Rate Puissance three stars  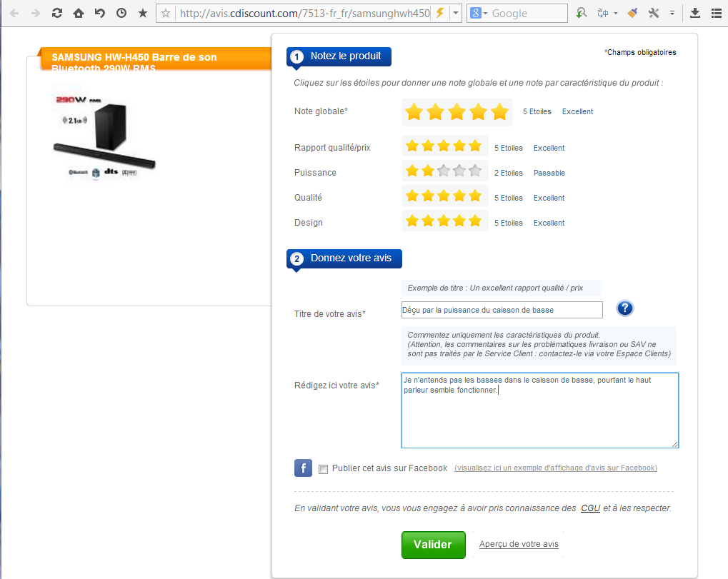[444, 171]
